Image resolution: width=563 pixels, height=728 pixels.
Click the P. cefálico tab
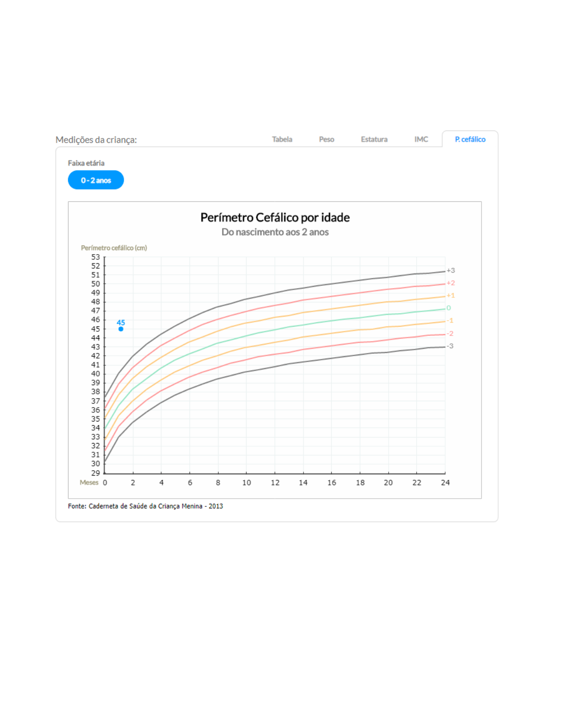tap(470, 139)
